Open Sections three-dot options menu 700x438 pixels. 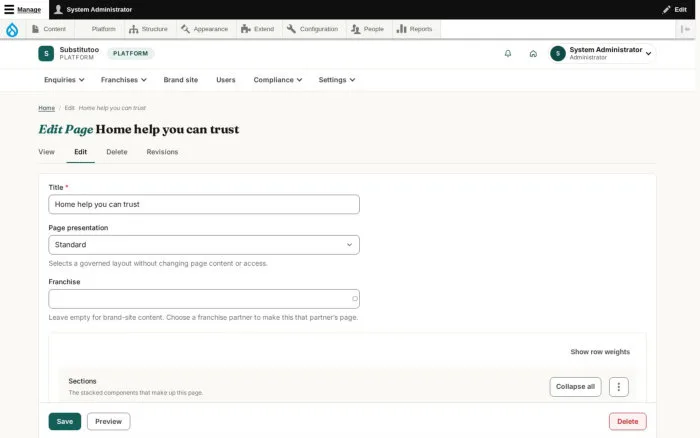(x=619, y=387)
